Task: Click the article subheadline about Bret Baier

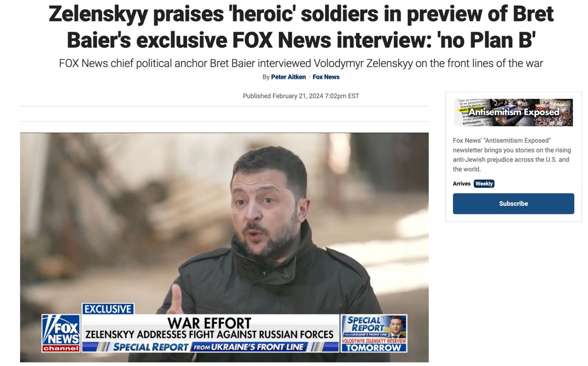Action: pos(301,63)
